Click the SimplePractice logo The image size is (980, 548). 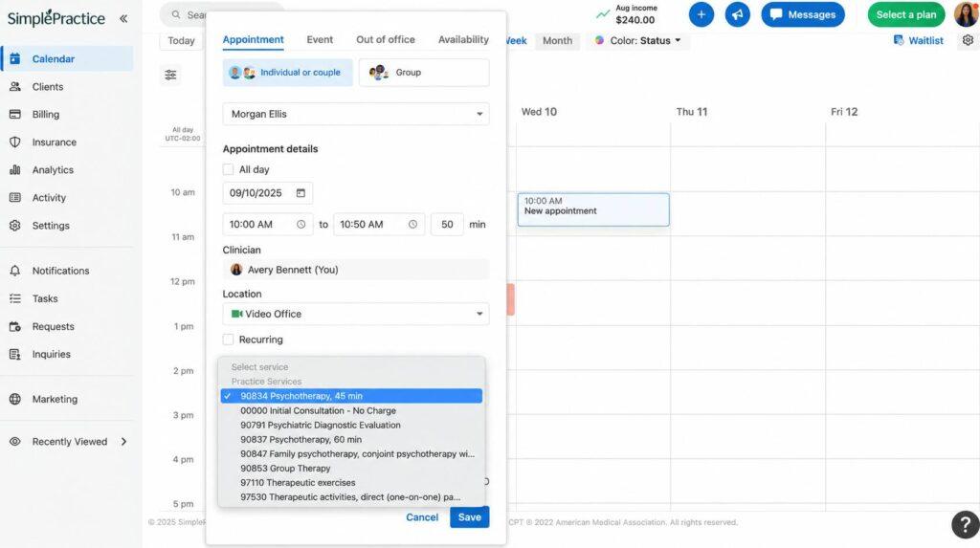(56, 18)
